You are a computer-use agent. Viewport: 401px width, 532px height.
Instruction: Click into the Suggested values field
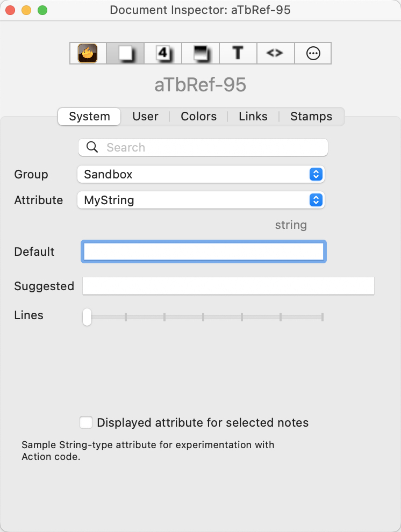[228, 286]
